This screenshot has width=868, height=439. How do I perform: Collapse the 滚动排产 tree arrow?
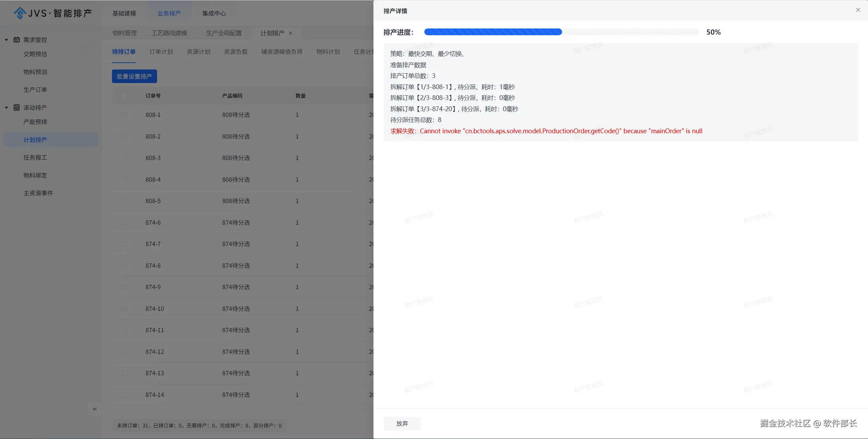[x=6, y=107]
